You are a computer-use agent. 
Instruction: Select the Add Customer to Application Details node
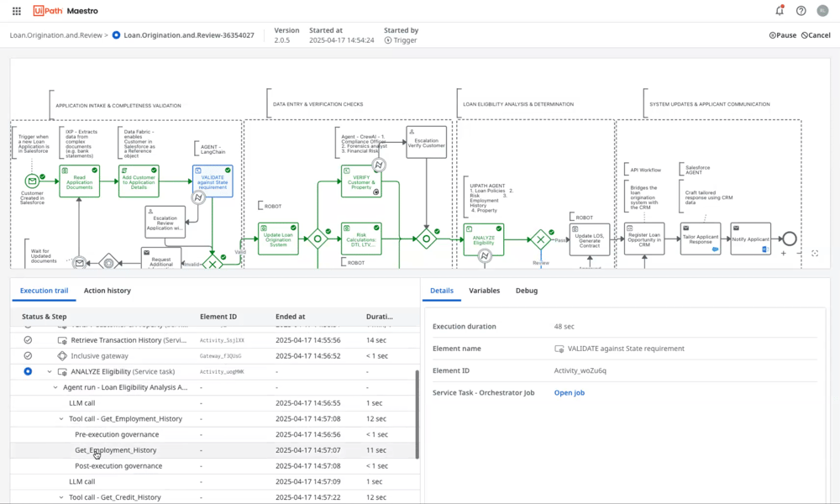139,181
